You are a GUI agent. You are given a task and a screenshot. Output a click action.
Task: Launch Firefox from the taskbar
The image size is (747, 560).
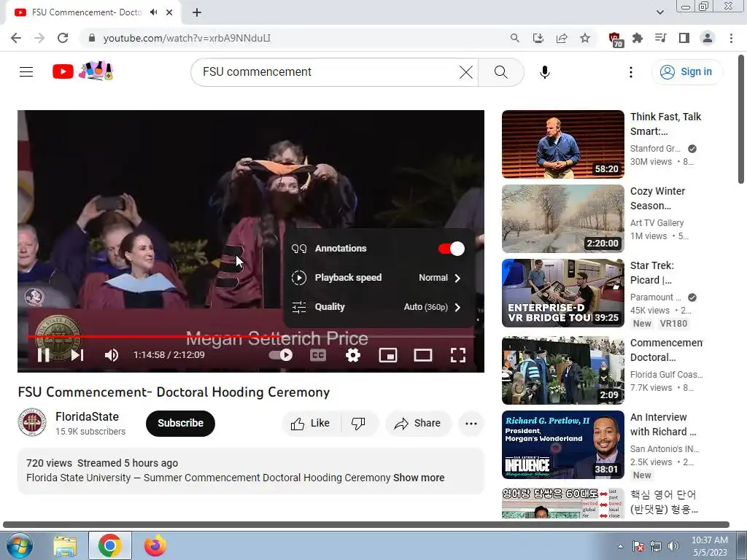pyautogui.click(x=155, y=545)
